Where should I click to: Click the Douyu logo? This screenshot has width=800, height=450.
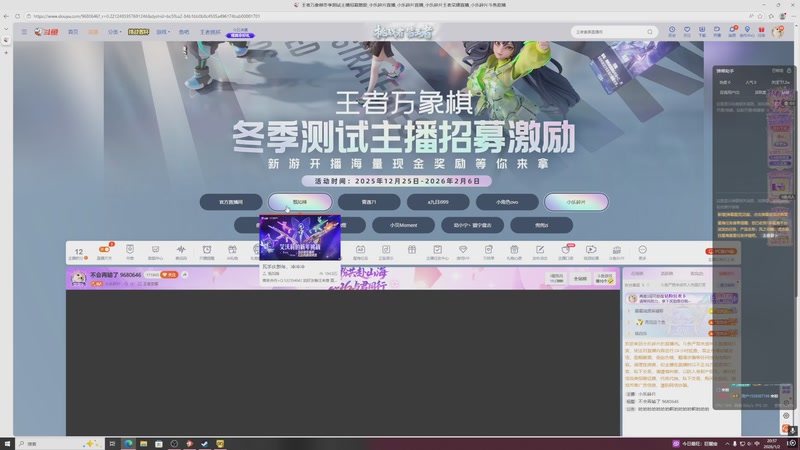pos(46,32)
